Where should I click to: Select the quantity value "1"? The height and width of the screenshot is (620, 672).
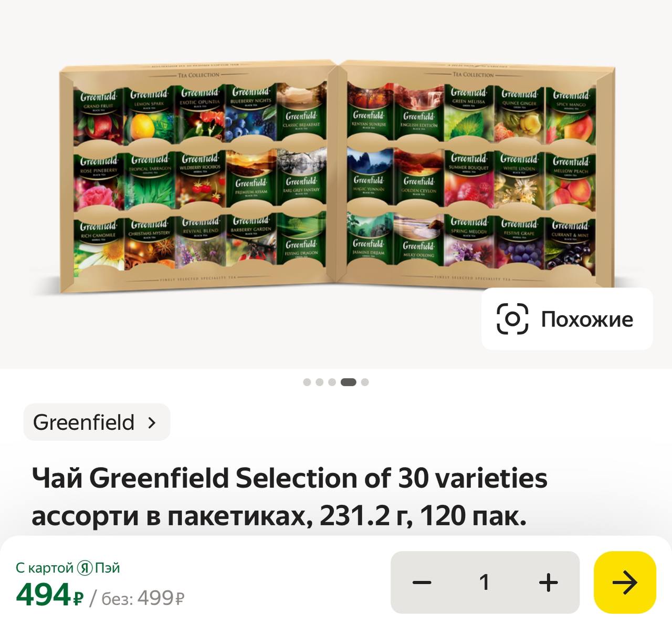[x=484, y=582]
